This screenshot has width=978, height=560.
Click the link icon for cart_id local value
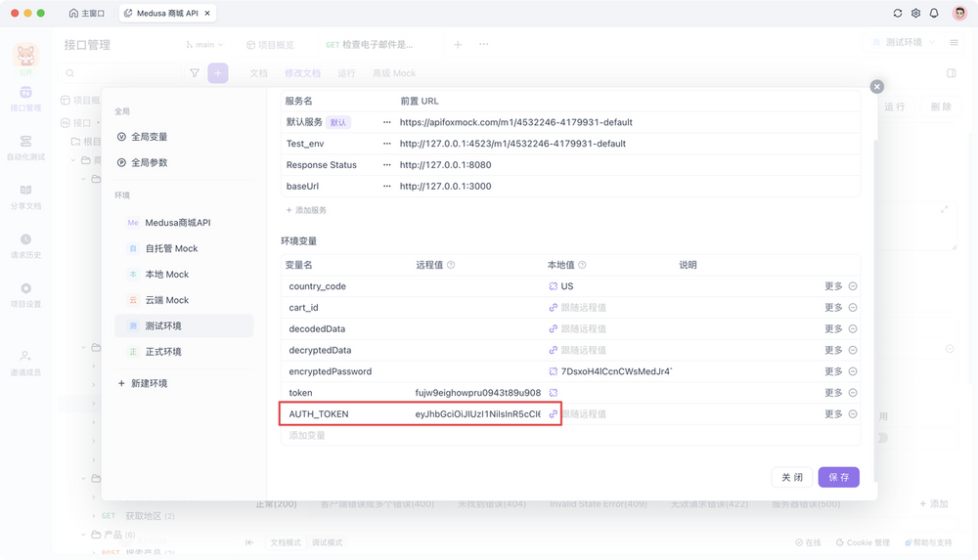[x=554, y=308]
